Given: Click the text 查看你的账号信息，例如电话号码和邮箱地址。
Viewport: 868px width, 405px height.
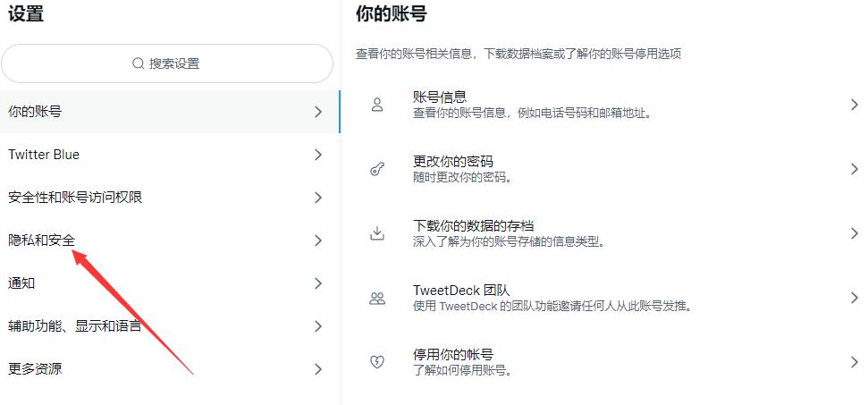Looking at the screenshot, I should click(533, 113).
